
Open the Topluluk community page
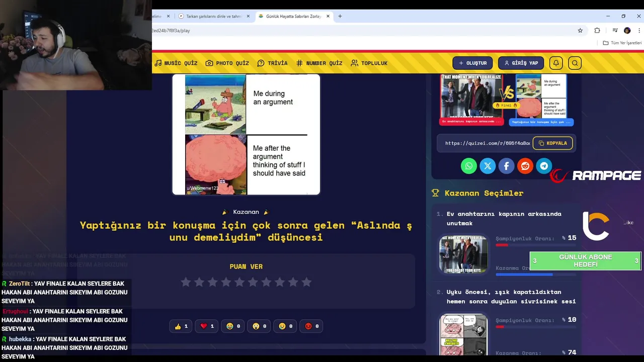[369, 63]
